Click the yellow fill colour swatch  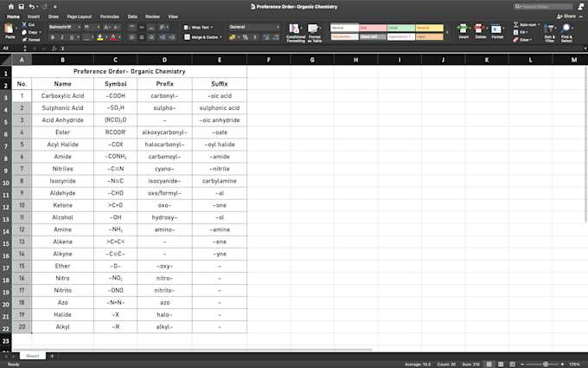[100, 37]
